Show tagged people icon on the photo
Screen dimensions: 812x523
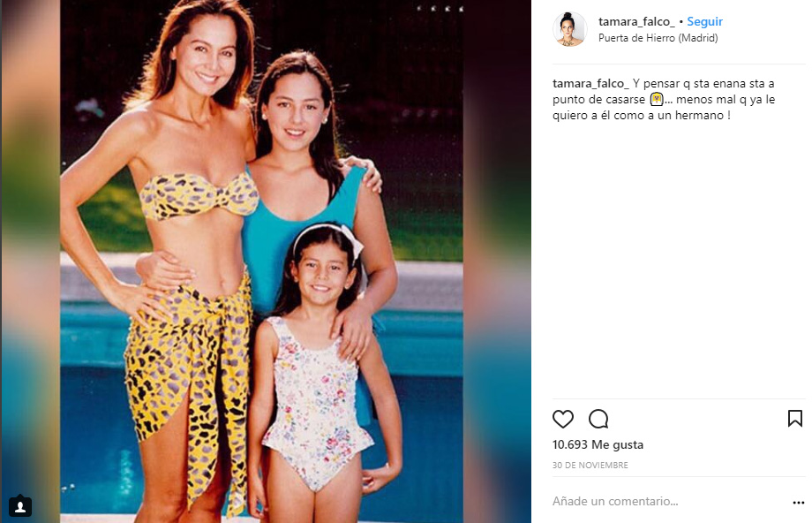[x=20, y=506]
